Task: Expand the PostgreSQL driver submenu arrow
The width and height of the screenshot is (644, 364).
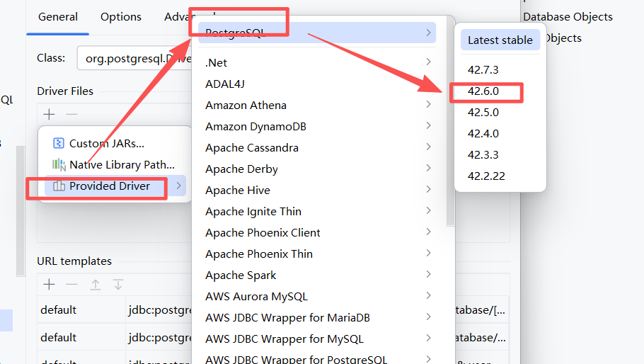Action: [x=428, y=33]
